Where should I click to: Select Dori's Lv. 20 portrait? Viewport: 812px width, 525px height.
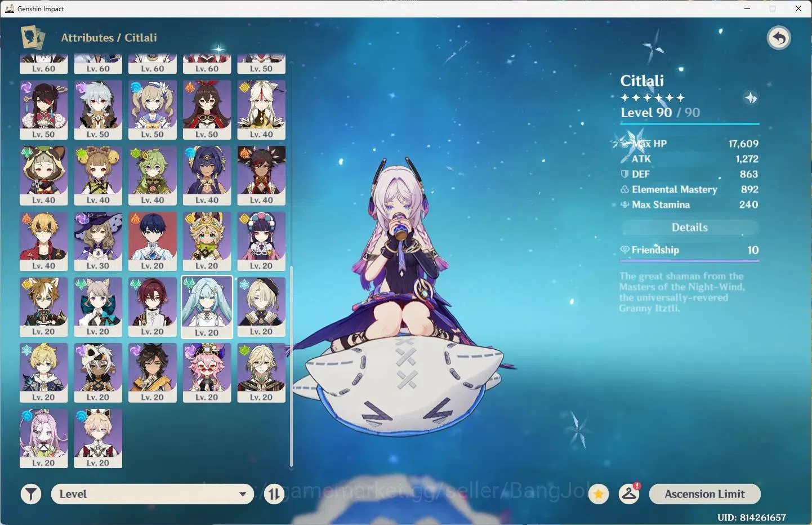pyautogui.click(x=207, y=373)
